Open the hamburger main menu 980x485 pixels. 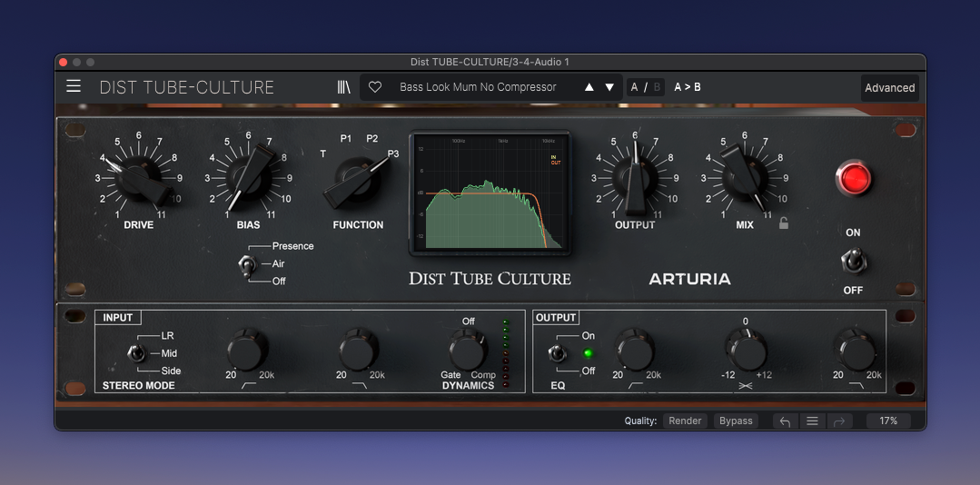click(74, 87)
